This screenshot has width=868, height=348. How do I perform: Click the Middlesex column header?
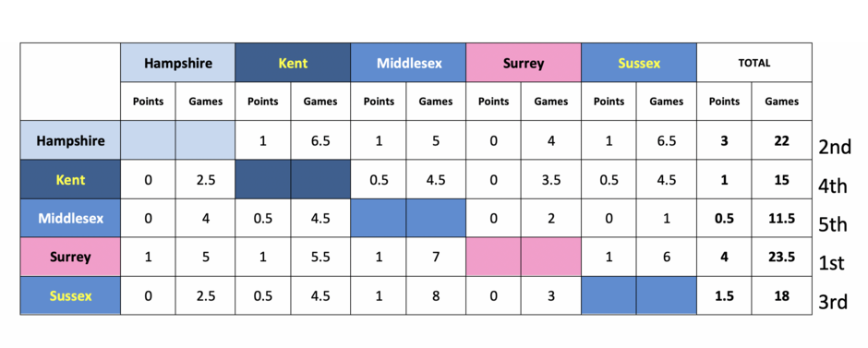(x=408, y=63)
